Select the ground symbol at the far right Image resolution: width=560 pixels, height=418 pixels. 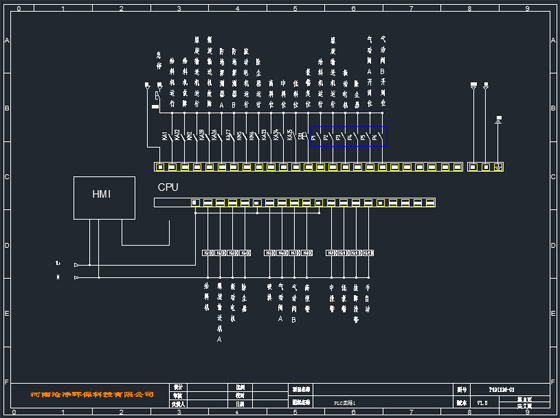pyautogui.click(x=499, y=119)
